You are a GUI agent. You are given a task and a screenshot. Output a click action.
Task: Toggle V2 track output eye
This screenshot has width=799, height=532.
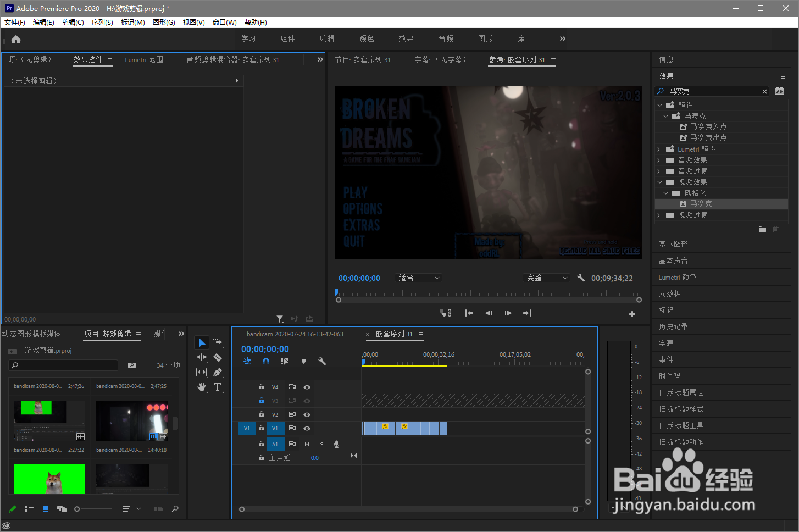pyautogui.click(x=307, y=414)
